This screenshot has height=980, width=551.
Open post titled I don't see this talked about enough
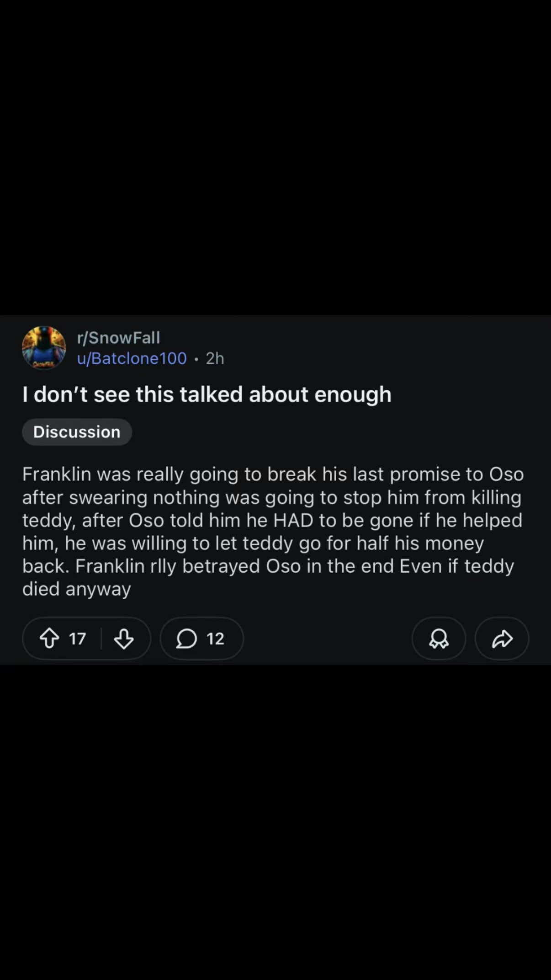(x=207, y=394)
